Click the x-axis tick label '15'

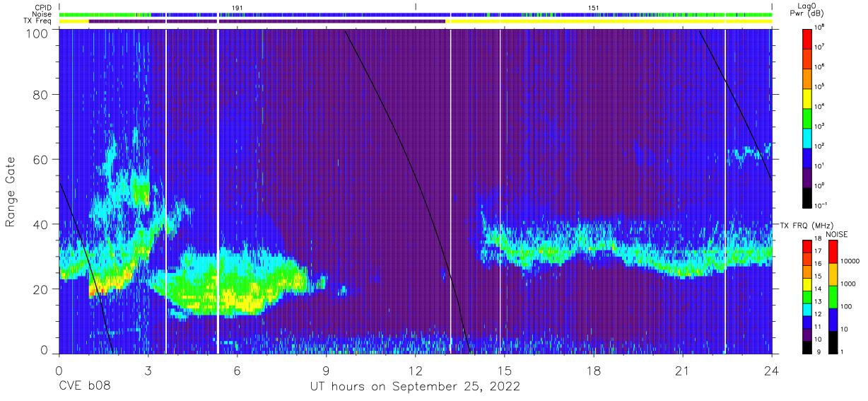505,371
